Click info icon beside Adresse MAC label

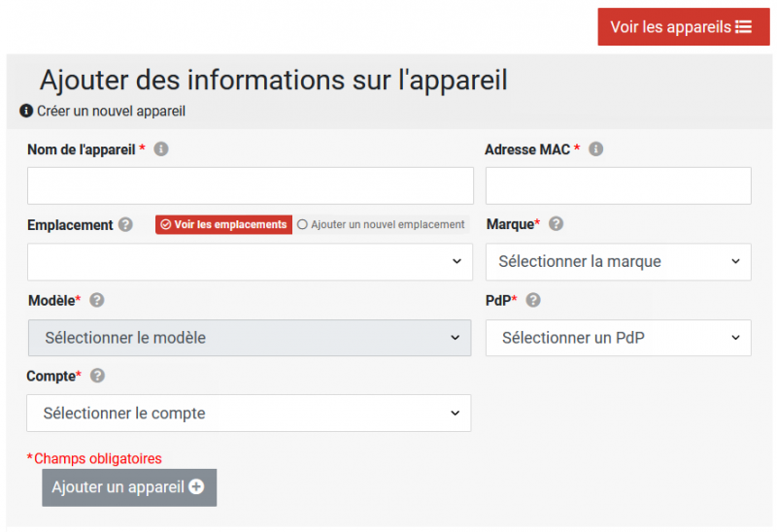pos(595,150)
